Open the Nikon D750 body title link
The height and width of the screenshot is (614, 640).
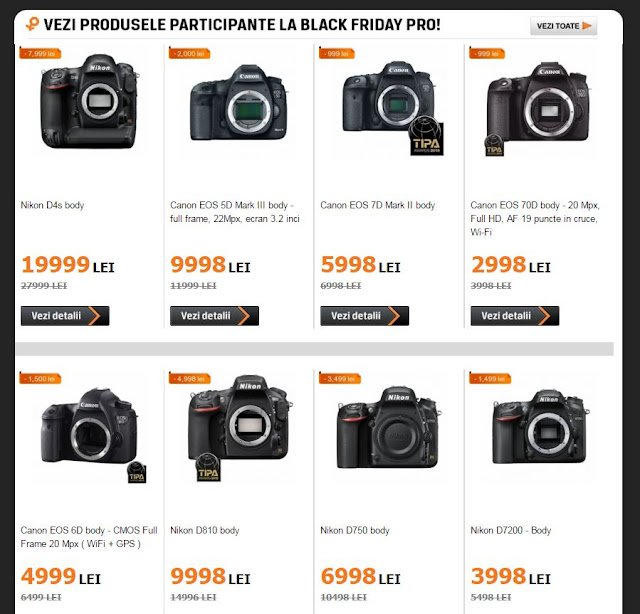tap(355, 530)
